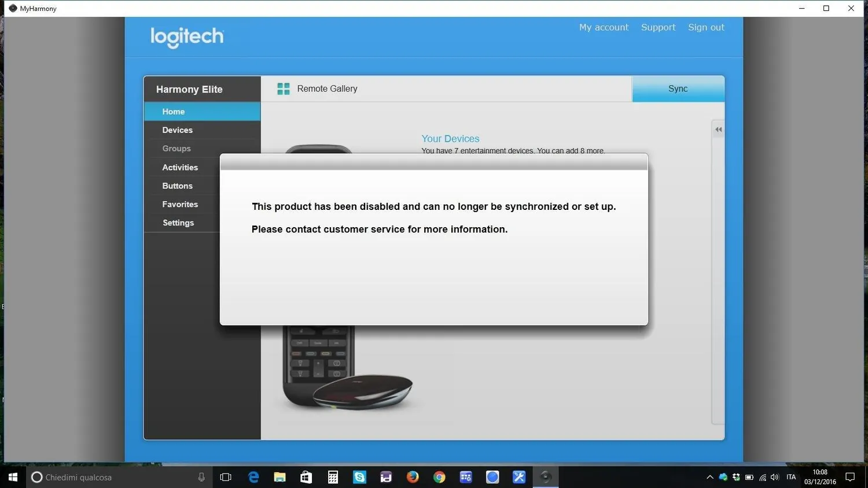The width and height of the screenshot is (868, 488).
Task: Collapse the right side panel arrow
Action: point(718,130)
